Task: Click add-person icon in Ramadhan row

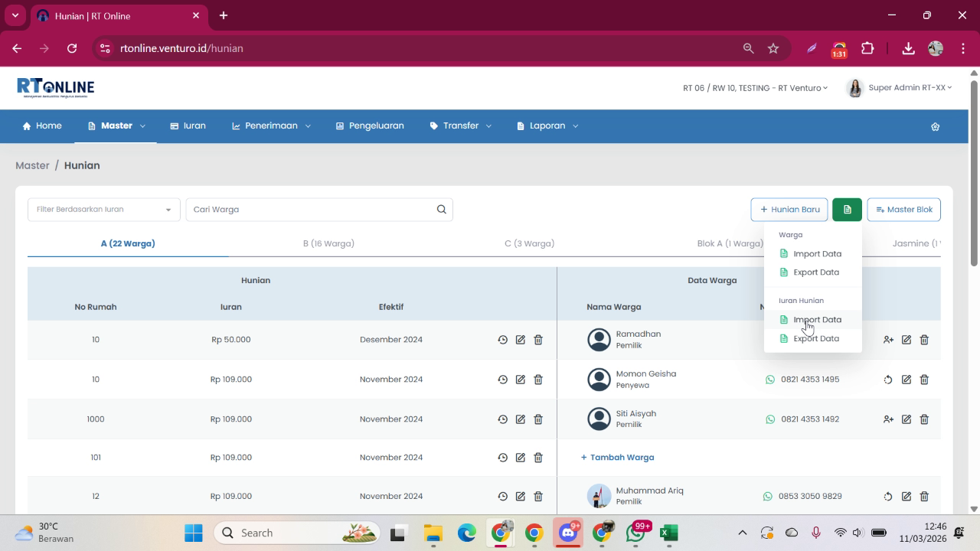Action: tap(888, 340)
